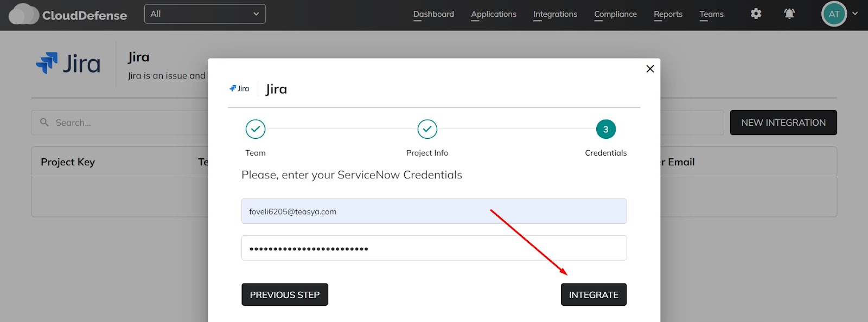
Task: Click the CloudDefense logo
Action: [x=68, y=15]
